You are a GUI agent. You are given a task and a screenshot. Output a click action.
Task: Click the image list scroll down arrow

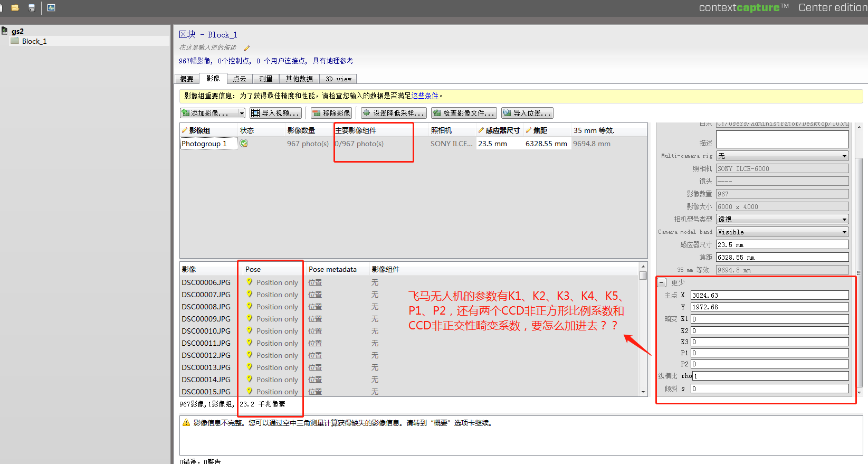[643, 392]
